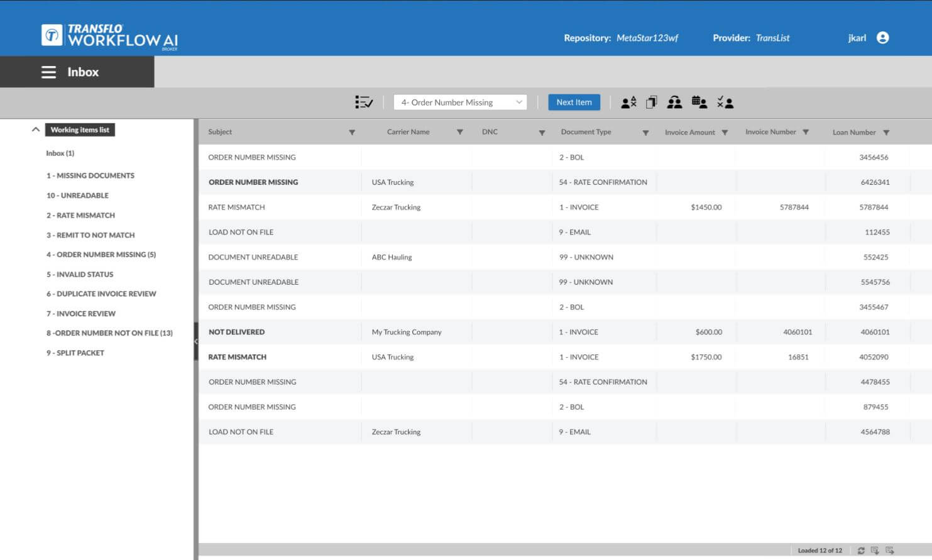Select the NOT DELIVERED row subject

[236, 332]
